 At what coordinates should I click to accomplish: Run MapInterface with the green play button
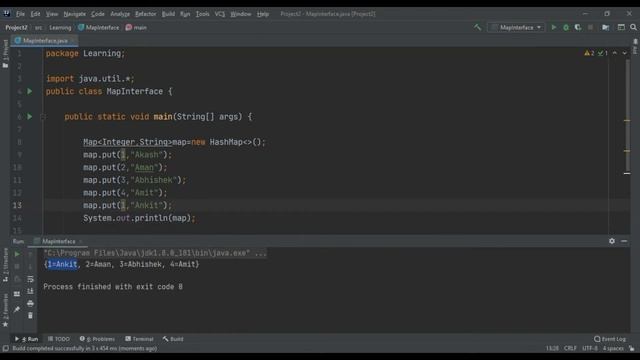[553, 27]
